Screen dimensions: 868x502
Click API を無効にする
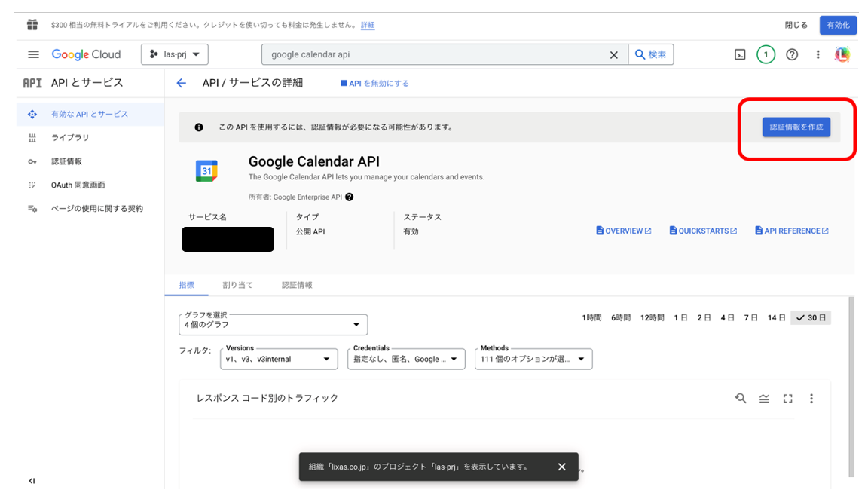(374, 83)
